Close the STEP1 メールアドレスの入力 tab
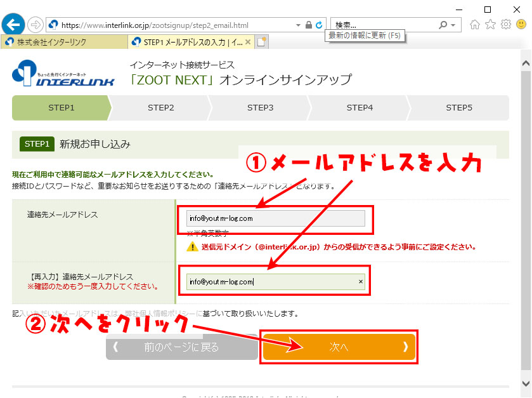This screenshot has width=532, height=398. (x=248, y=42)
